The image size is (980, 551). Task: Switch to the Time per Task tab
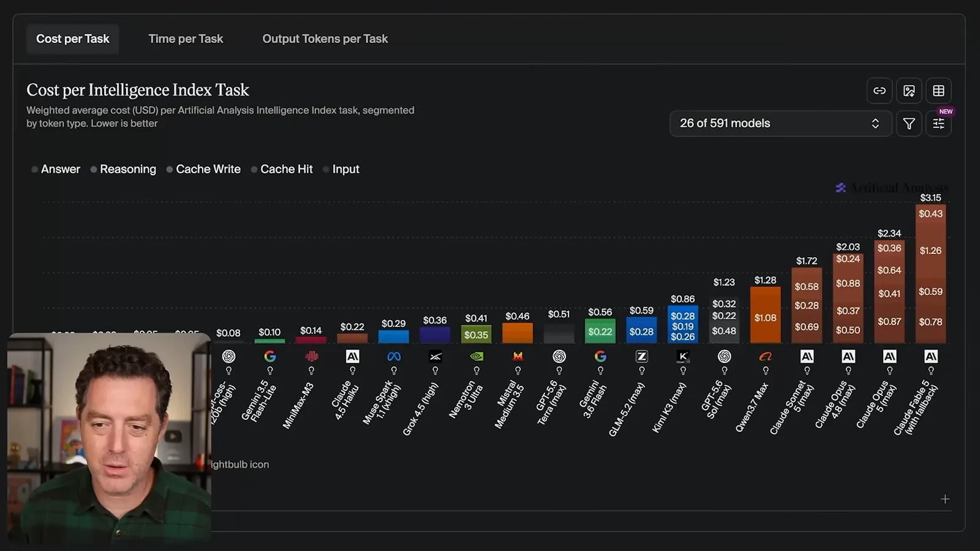(186, 39)
